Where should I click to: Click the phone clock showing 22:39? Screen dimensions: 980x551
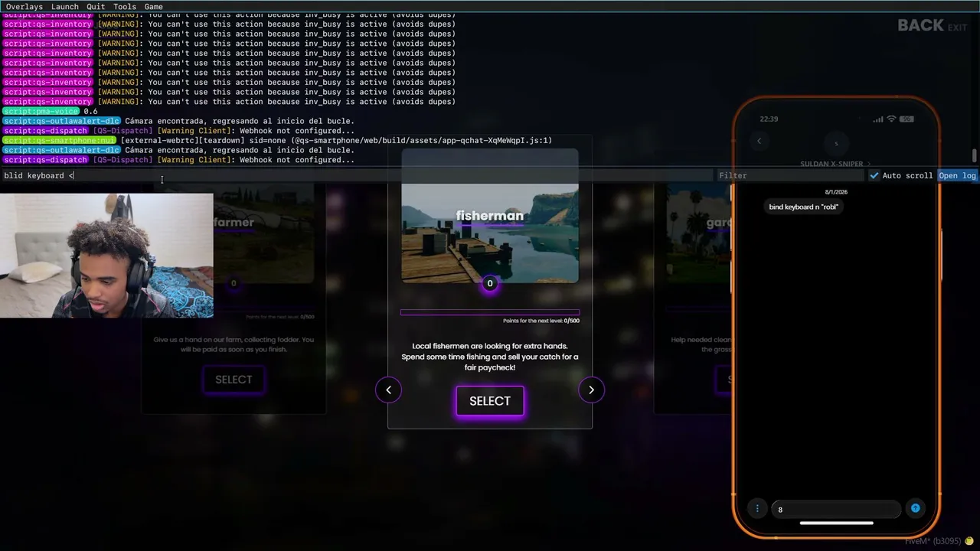coord(769,119)
